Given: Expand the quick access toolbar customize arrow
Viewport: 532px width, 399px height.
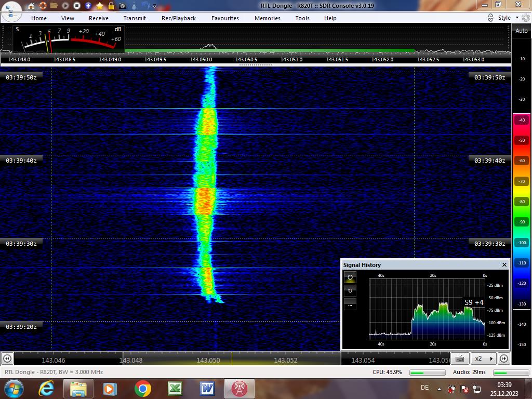Looking at the screenshot, I should point(155,6).
